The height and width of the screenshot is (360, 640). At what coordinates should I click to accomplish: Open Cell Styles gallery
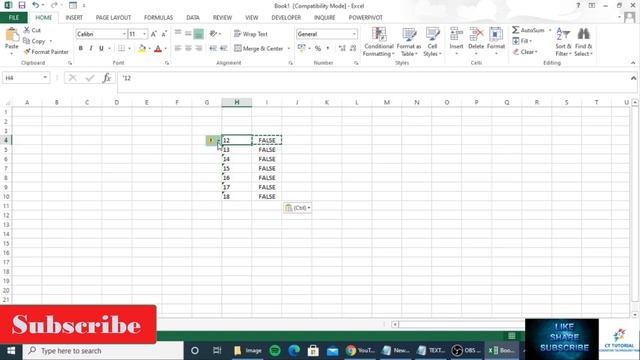tap(432, 42)
